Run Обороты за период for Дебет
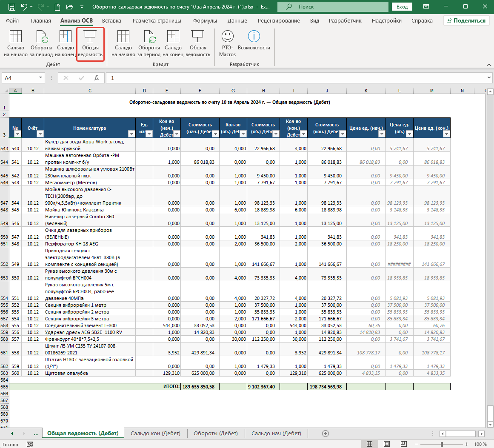 tap(41, 44)
